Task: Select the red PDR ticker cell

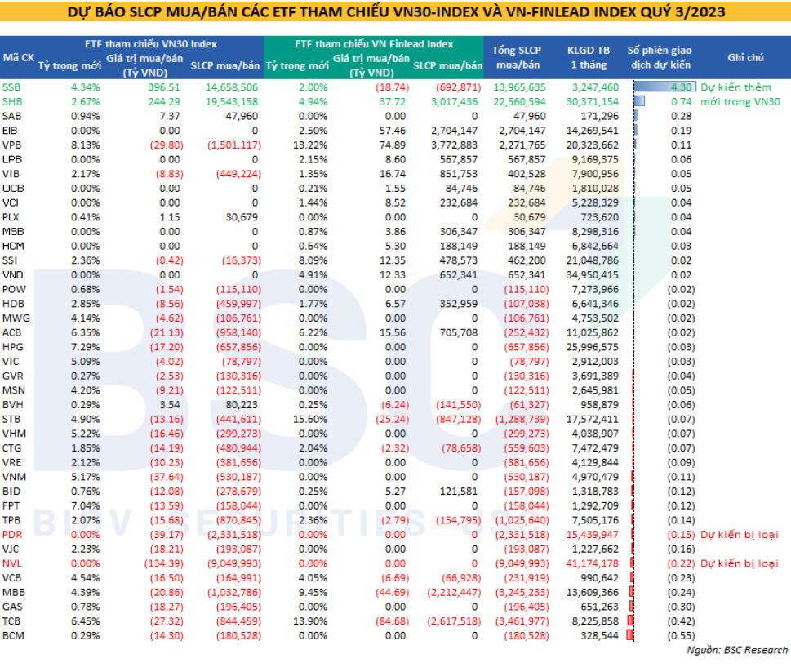Action: pos(11,535)
